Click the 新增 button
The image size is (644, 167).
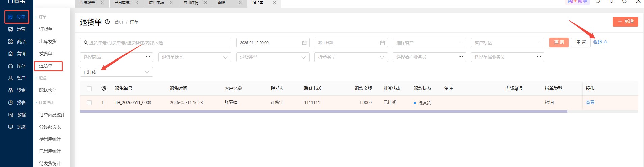pyautogui.click(x=625, y=22)
